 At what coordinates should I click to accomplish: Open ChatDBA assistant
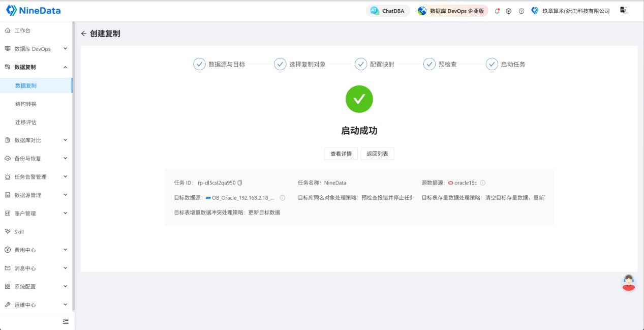tap(388, 11)
